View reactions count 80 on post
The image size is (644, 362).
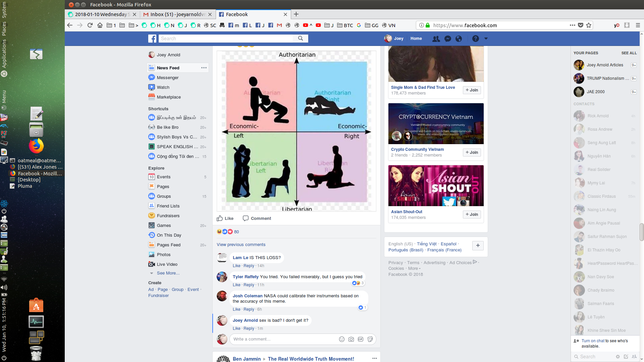pyautogui.click(x=236, y=232)
